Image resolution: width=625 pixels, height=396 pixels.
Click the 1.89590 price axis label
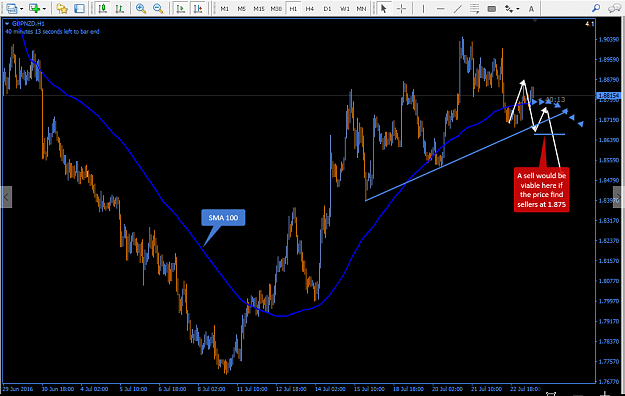(x=609, y=59)
